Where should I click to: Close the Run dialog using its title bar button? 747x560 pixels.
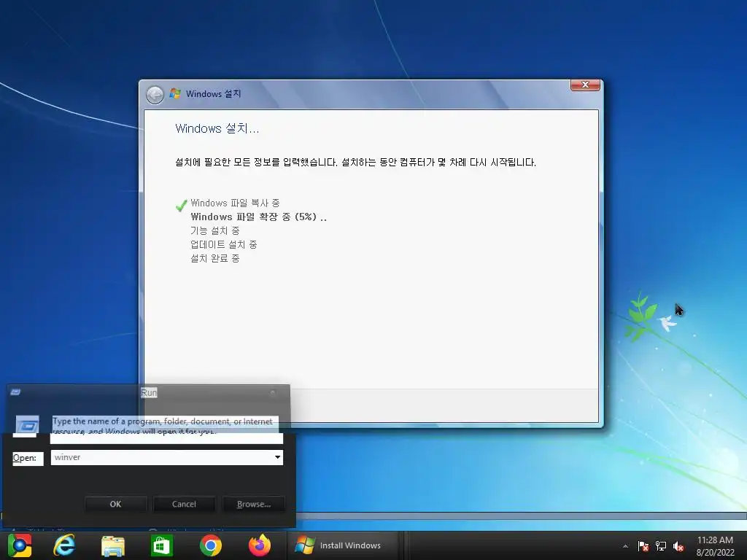tap(273, 392)
